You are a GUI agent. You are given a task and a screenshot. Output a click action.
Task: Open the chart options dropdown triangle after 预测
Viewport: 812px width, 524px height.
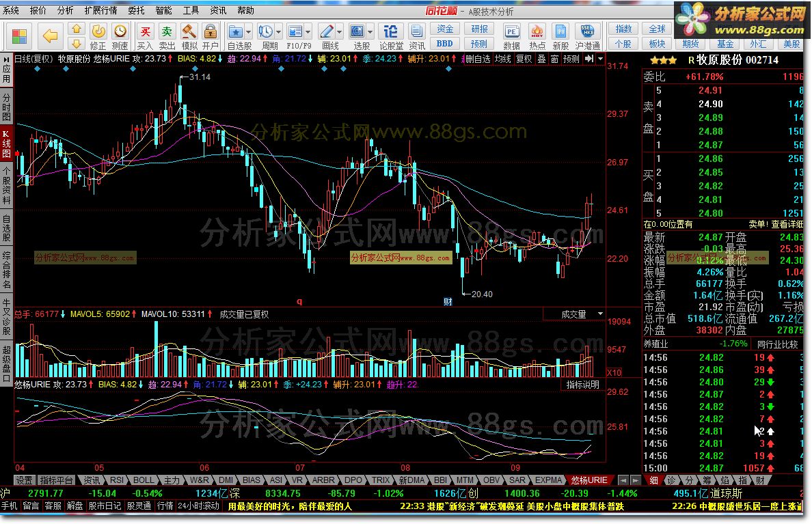[601, 59]
